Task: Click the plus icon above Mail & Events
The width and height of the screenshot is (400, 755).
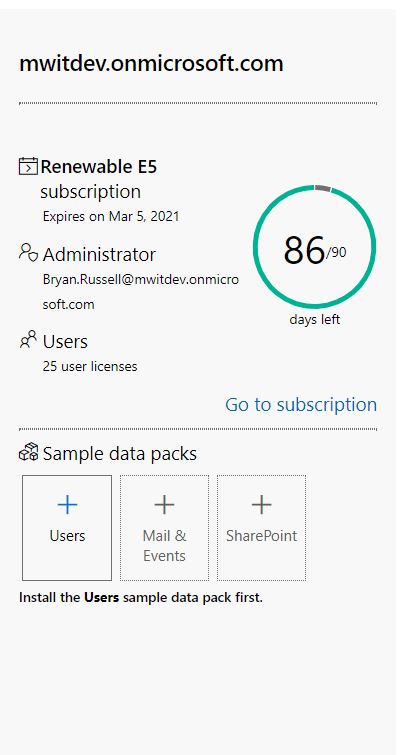Action: tap(164, 504)
